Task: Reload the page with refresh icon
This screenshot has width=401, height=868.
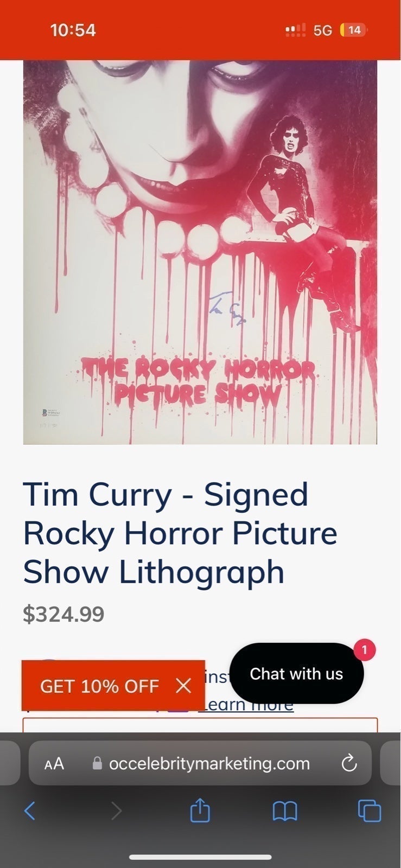Action: (x=349, y=763)
